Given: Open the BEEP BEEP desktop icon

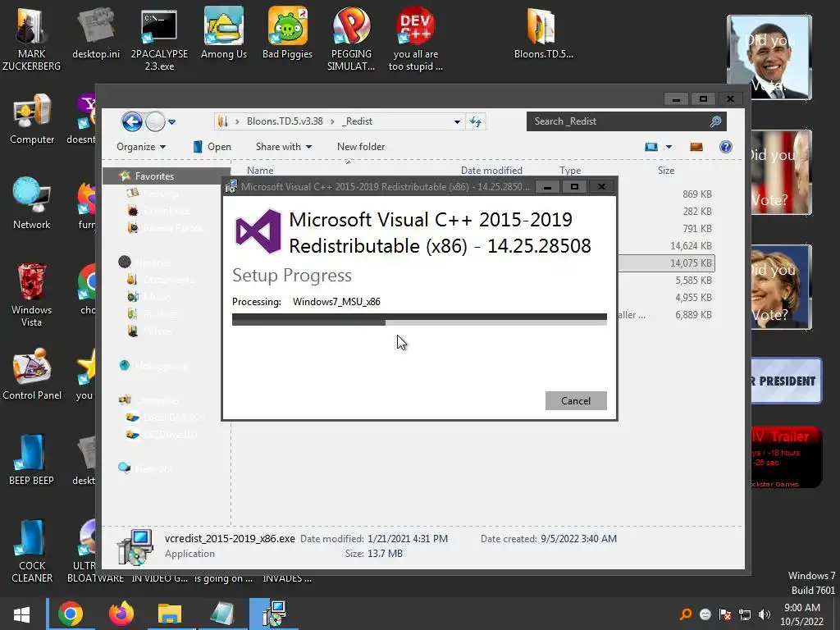Looking at the screenshot, I should [31, 459].
